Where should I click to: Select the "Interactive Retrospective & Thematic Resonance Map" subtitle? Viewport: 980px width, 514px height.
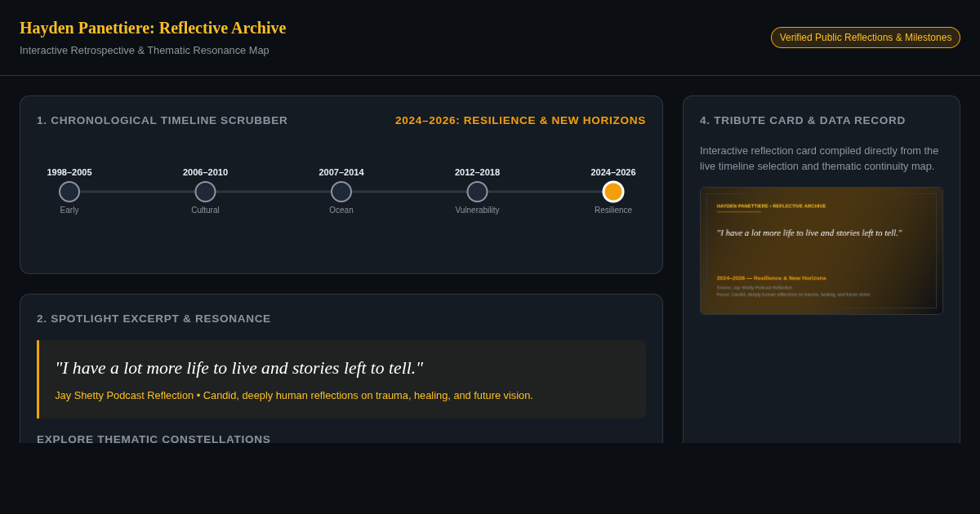click(x=145, y=51)
